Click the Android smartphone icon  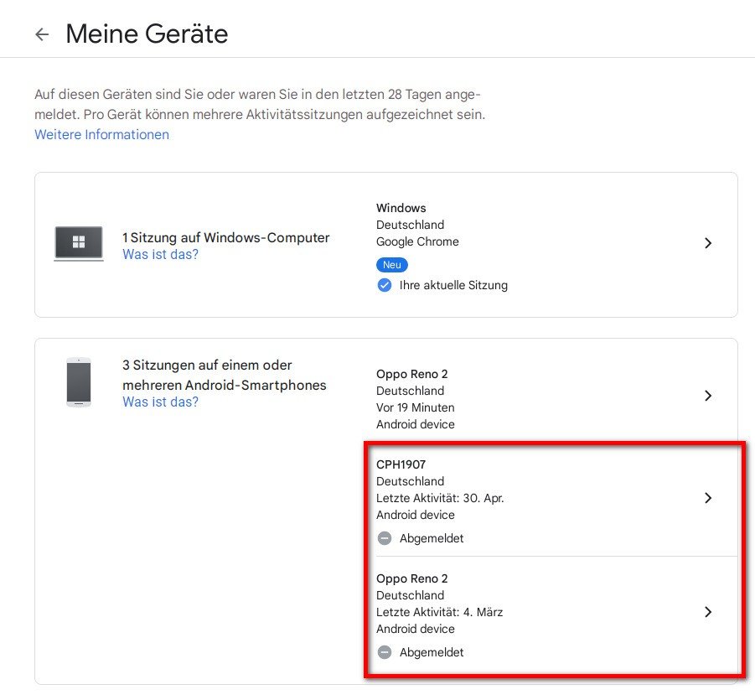[x=79, y=383]
